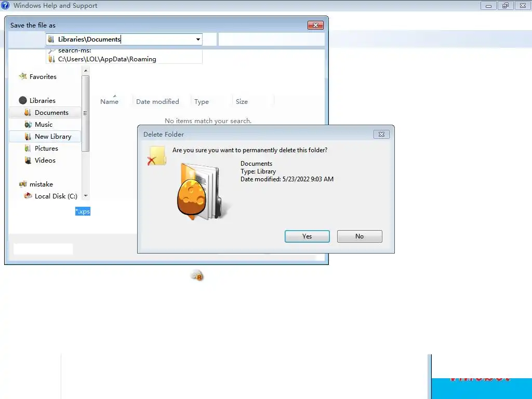Sort by the Date modified column
The width and height of the screenshot is (532, 399).
point(157,101)
